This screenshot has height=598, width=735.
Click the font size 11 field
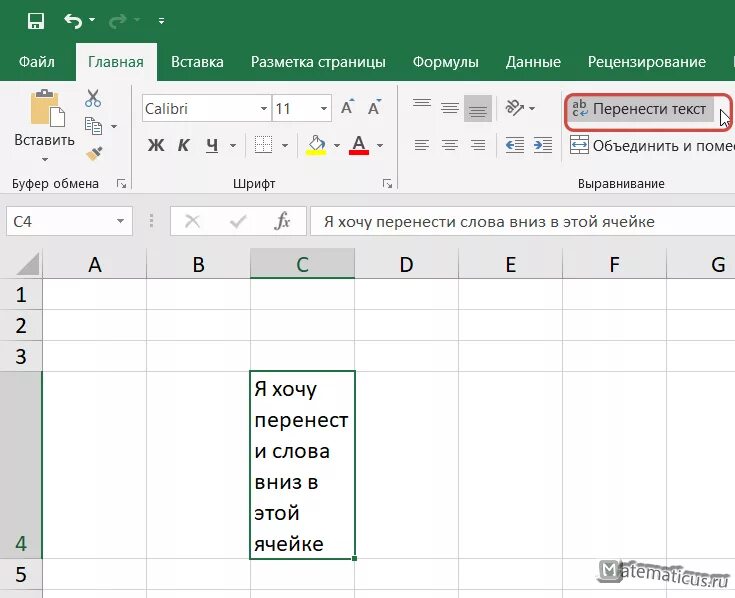(295, 109)
